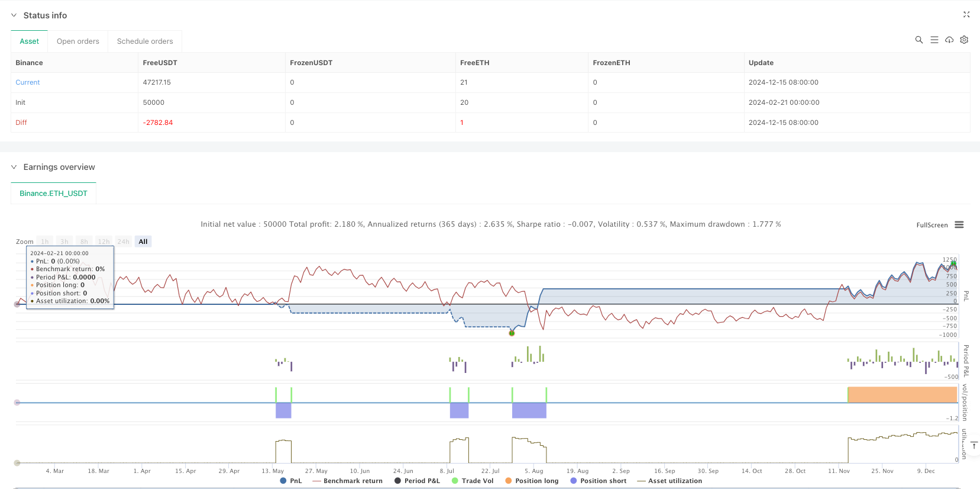Image resolution: width=980 pixels, height=489 pixels.
Task: Click the scroll-to-top arrow icon
Action: pos(973,445)
